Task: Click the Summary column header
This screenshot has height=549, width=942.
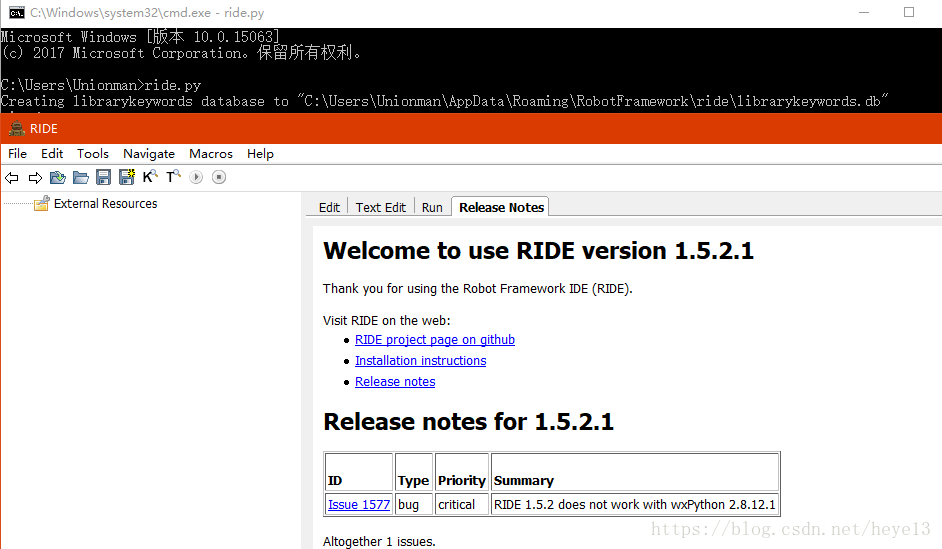Action: click(x=635, y=473)
